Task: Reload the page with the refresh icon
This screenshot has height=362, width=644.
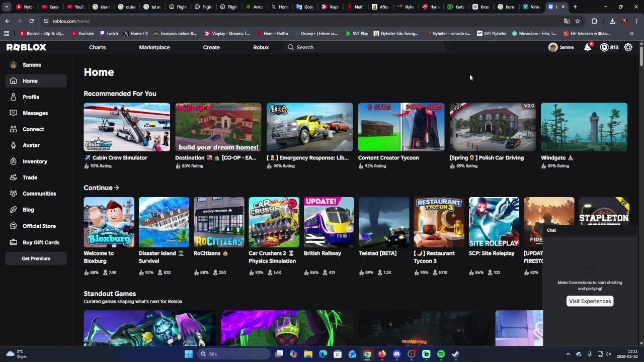Action: [x=31, y=21]
